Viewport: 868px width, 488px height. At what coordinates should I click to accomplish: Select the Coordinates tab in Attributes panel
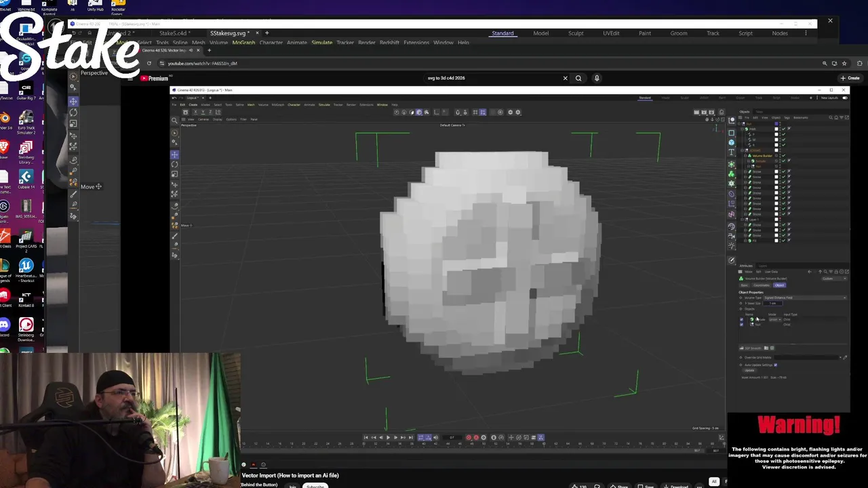[762, 285]
